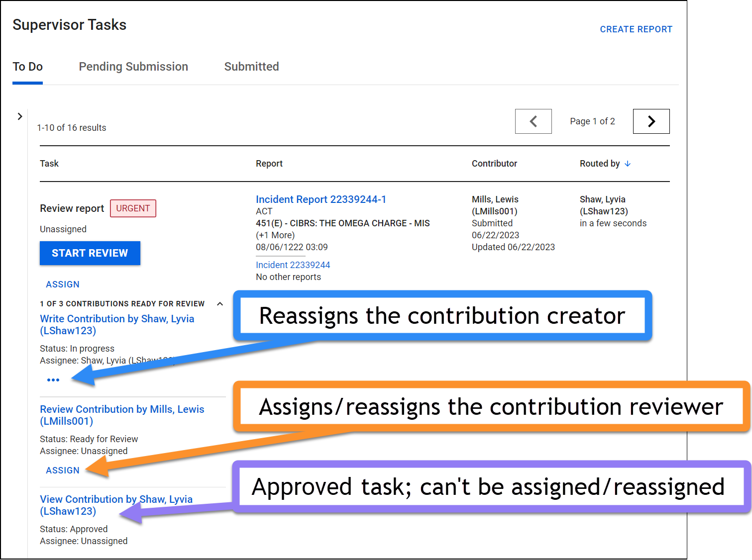This screenshot has width=752, height=560.
Task: Click START REVIEW on the urgent report
Action: coord(90,253)
